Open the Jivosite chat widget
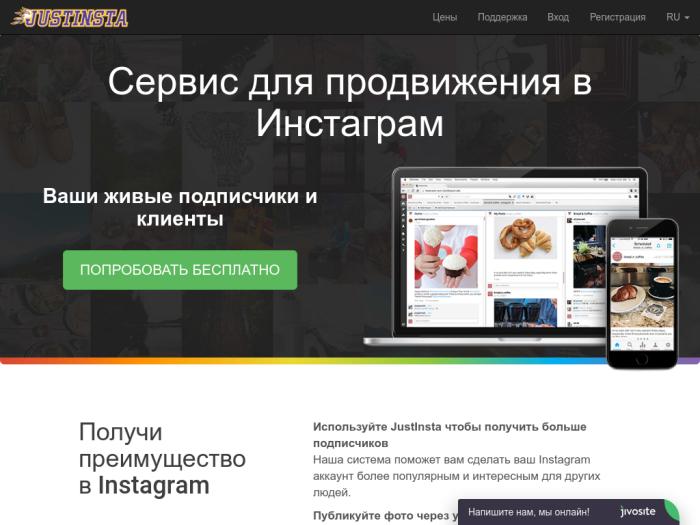 (568, 512)
